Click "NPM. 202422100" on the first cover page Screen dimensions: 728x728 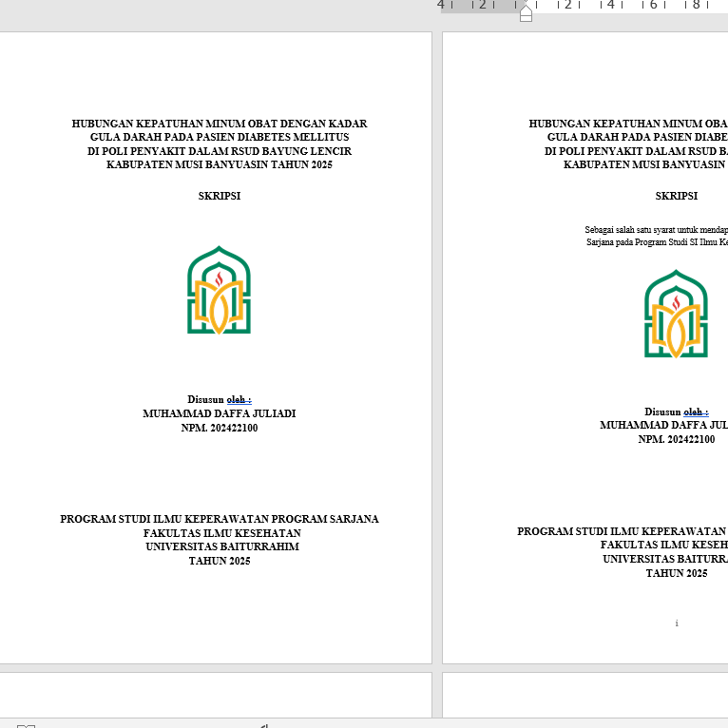(x=220, y=428)
